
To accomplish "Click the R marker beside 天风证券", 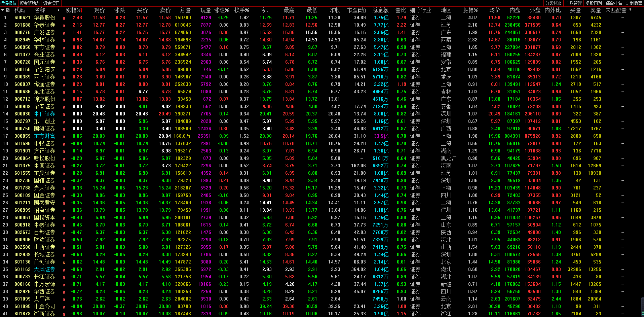I will (64, 270).
